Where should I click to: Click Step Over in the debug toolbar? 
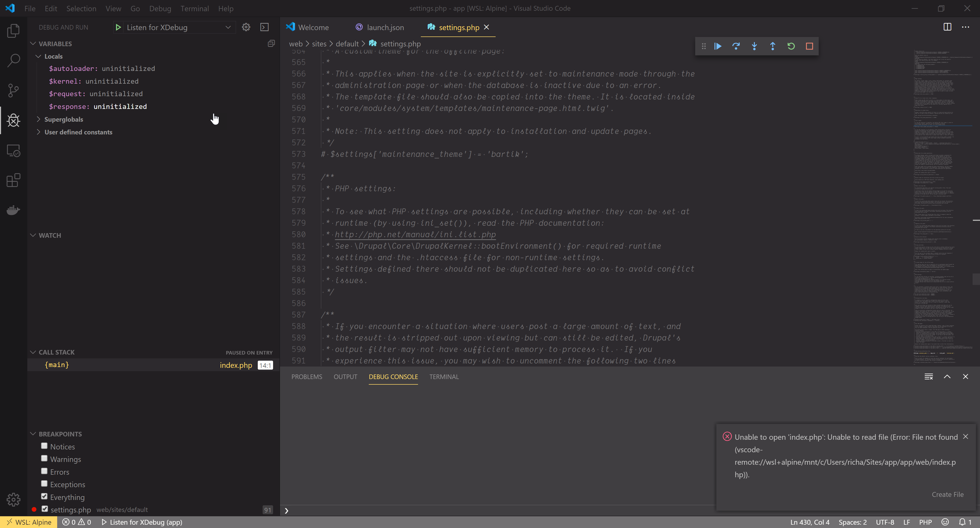736,46
